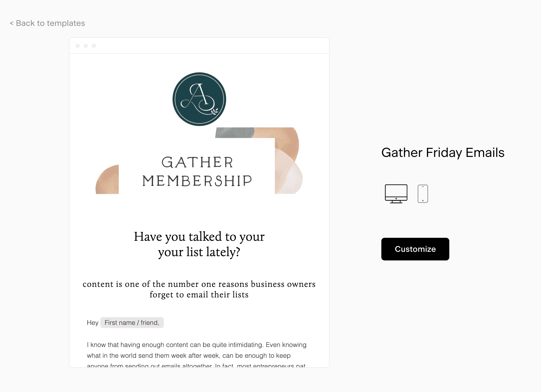The width and height of the screenshot is (541, 392).
Task: Click the gray brushstroke at banner top
Action: pos(235,133)
